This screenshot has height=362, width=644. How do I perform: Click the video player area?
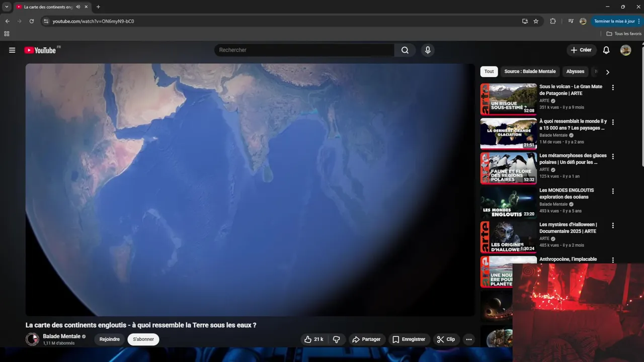coord(250,190)
